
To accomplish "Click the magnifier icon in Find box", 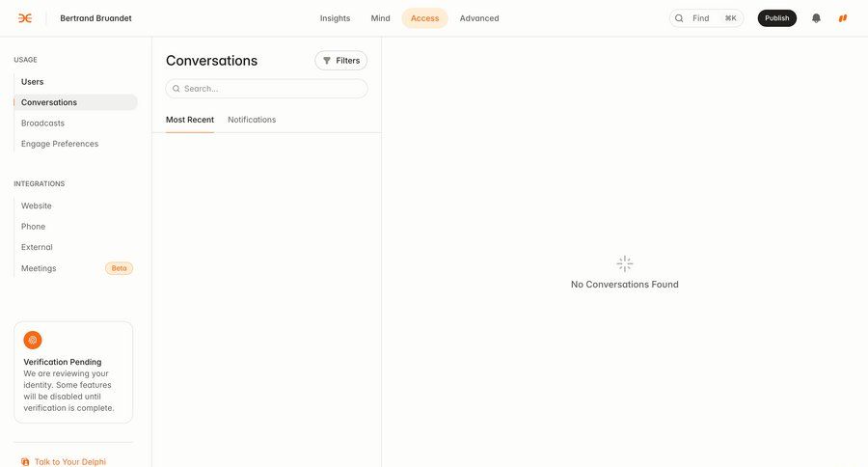I will (679, 18).
